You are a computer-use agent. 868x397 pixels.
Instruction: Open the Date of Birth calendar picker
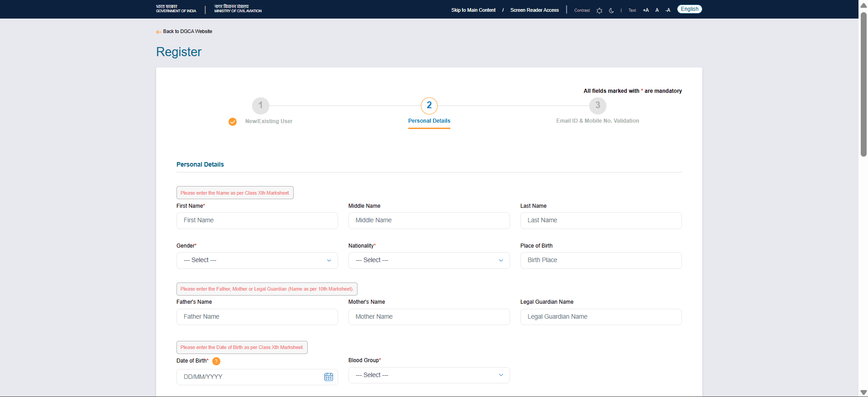pyautogui.click(x=329, y=377)
